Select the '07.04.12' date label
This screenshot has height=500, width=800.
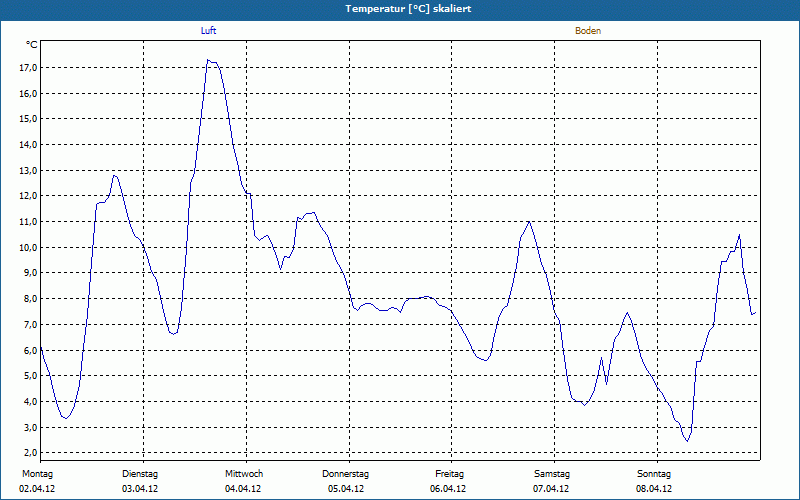(551, 489)
